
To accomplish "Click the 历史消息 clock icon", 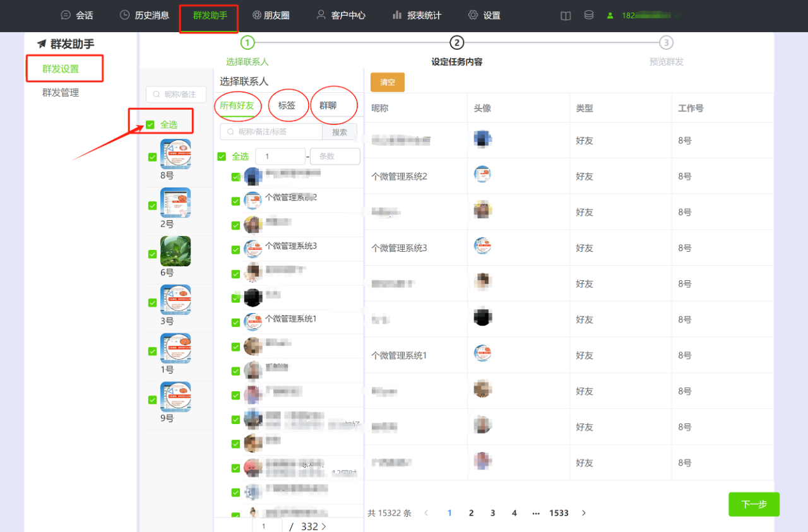I will pyautogui.click(x=125, y=15).
